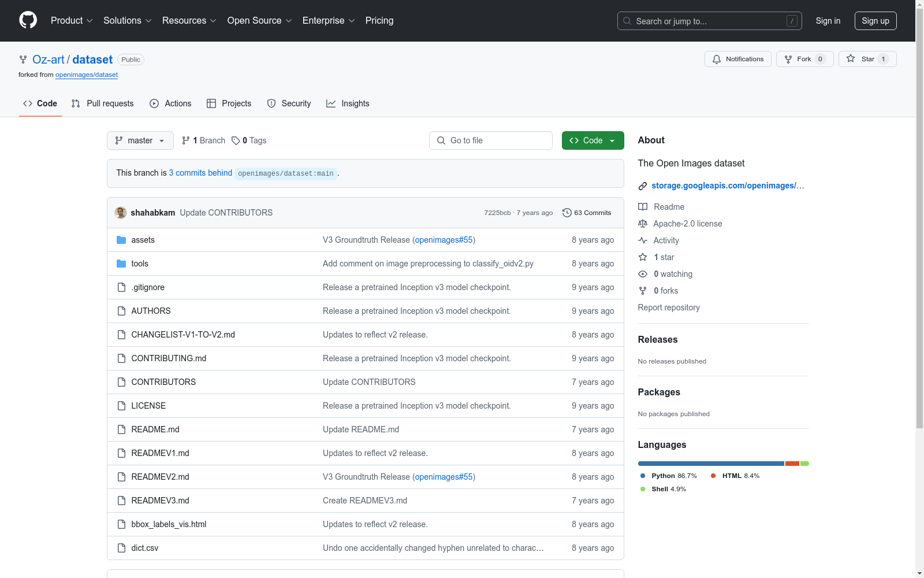
Task: Click the AUTHORS file icon
Action: point(121,311)
